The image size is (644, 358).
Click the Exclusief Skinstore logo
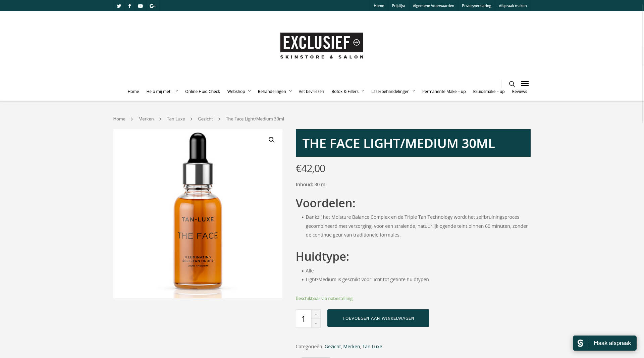[322, 46]
